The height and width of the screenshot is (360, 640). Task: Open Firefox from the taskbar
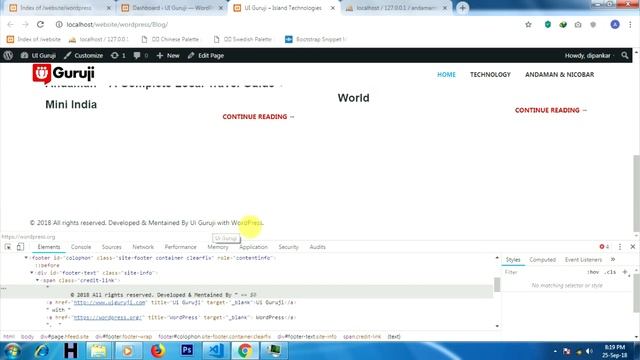157,351
